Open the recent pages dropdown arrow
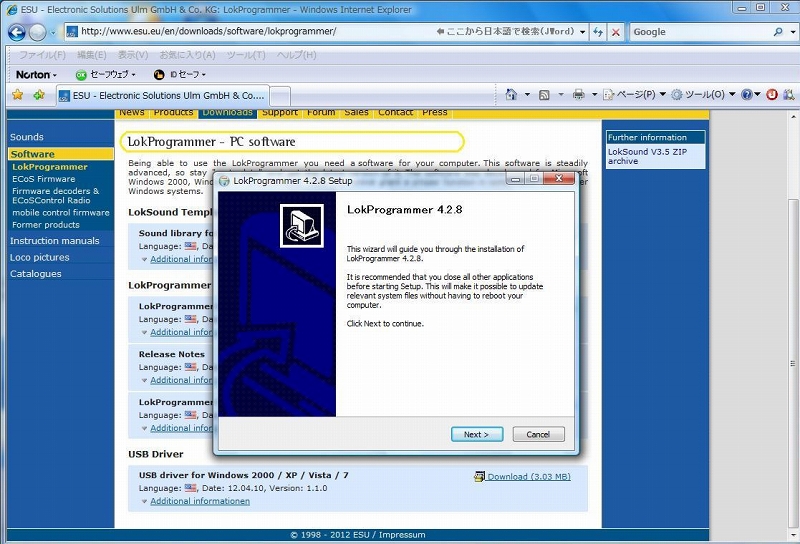Viewport: 800px width, 544px height. pos(53,33)
